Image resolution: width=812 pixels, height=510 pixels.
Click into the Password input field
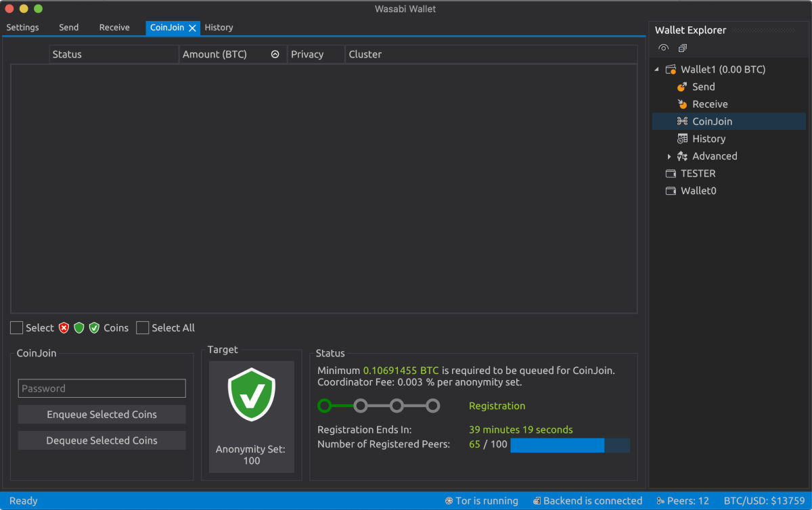[x=101, y=388]
